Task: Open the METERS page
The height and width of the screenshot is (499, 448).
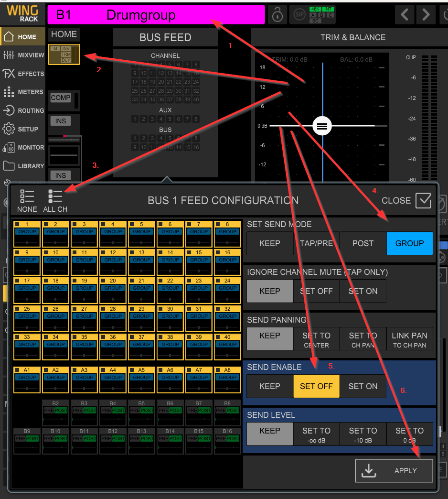Action: point(23,92)
